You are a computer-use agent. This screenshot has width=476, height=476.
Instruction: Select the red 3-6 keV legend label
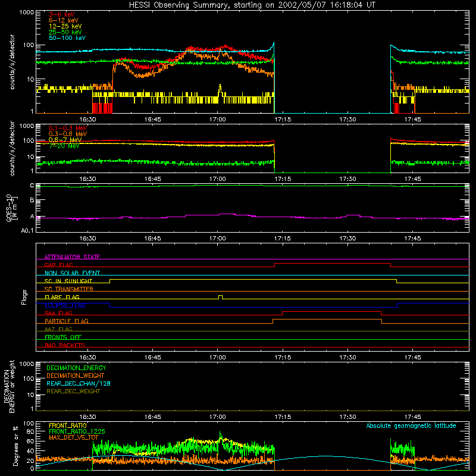[62, 14]
